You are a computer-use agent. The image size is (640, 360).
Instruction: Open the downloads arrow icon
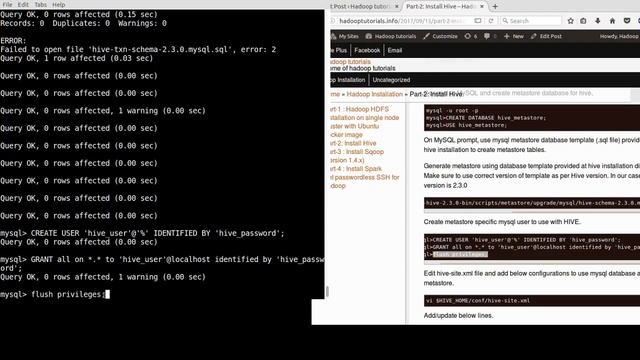pos(598,21)
